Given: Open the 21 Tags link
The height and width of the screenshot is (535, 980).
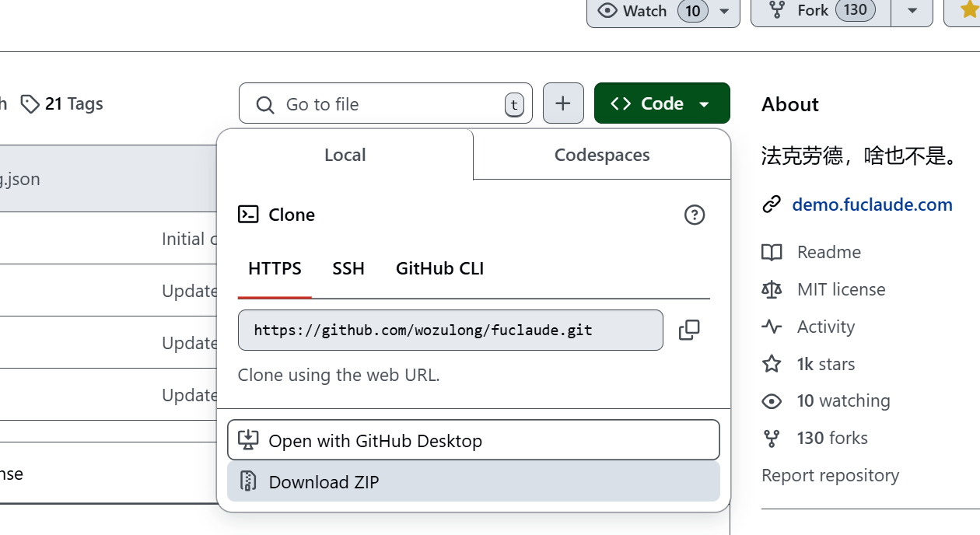Looking at the screenshot, I should pos(74,104).
